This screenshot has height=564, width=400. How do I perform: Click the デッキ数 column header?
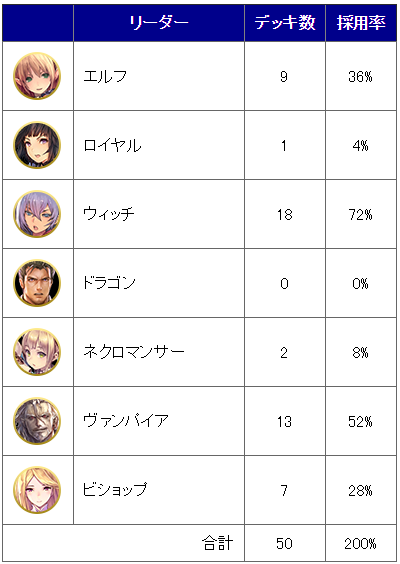click(x=285, y=23)
